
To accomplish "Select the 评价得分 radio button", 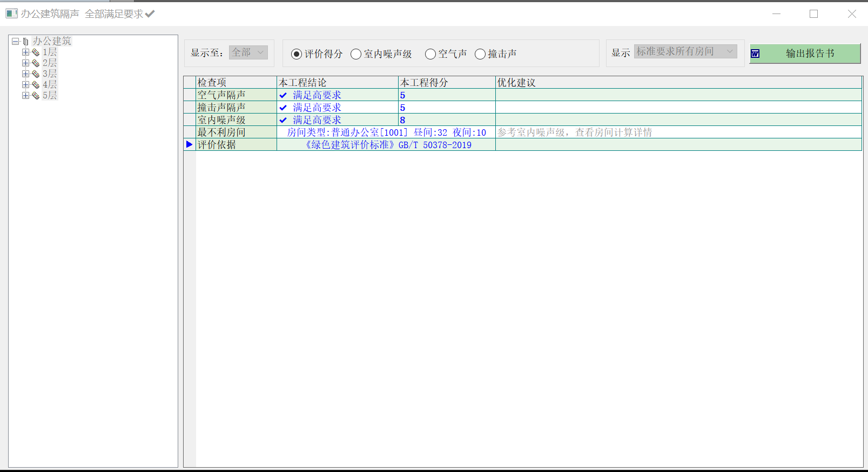I will 297,54.
